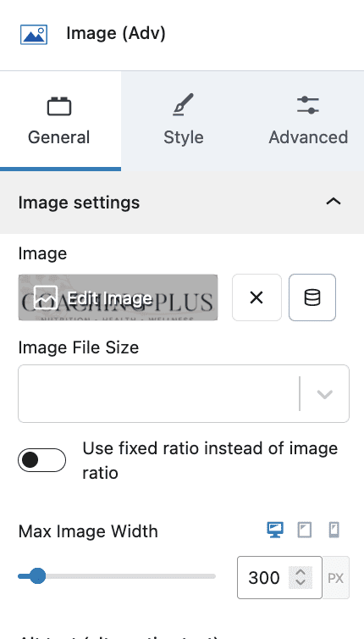This screenshot has width=364, height=639.
Task: Select the mobile device icon
Action: (334, 531)
